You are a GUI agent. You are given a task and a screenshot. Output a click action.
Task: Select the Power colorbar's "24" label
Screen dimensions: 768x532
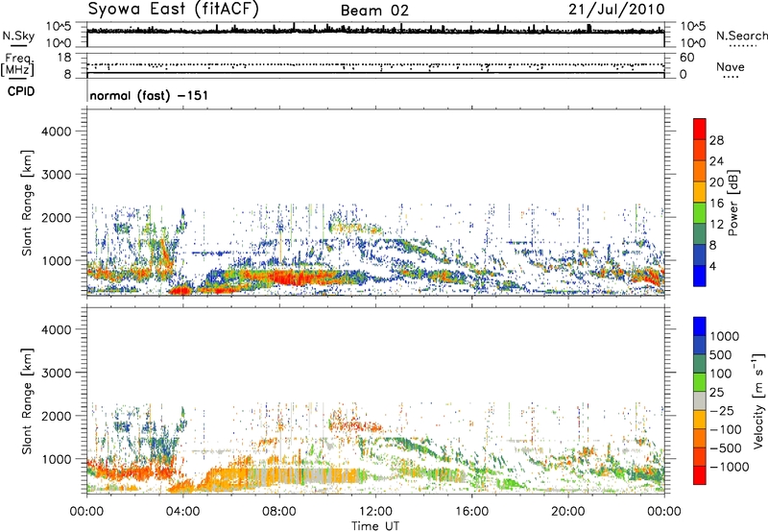(716, 161)
